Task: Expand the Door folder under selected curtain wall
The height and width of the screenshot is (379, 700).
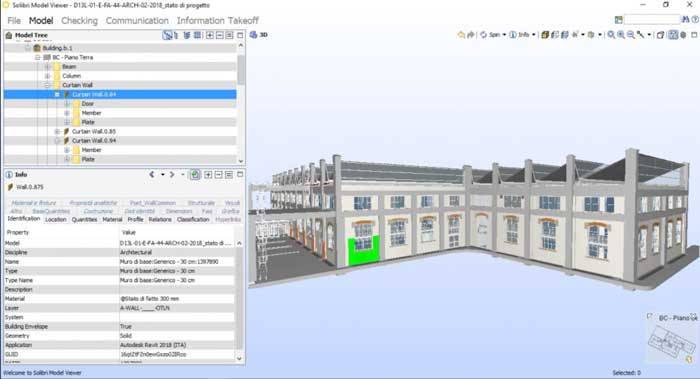Action: pyautogui.click(x=67, y=104)
